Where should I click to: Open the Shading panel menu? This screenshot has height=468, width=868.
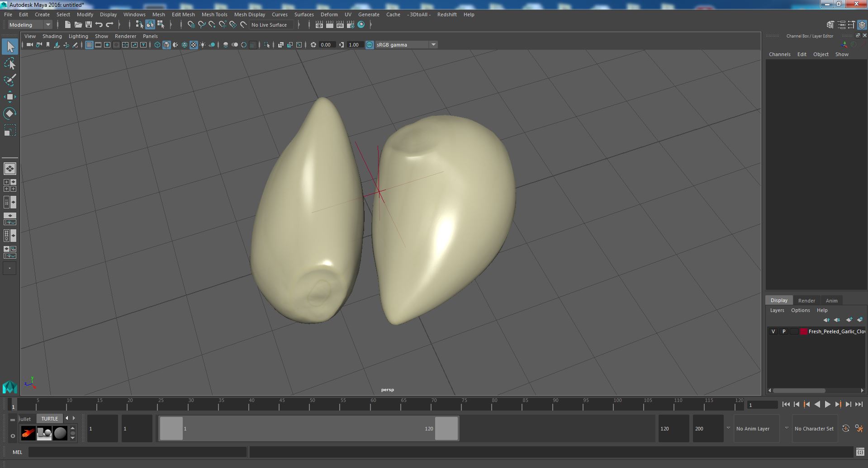(52, 36)
